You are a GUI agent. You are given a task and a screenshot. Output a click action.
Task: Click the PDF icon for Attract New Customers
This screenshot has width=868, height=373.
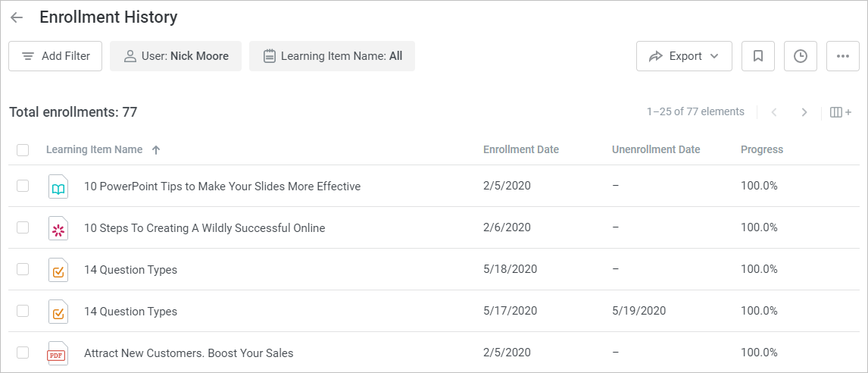coord(58,353)
